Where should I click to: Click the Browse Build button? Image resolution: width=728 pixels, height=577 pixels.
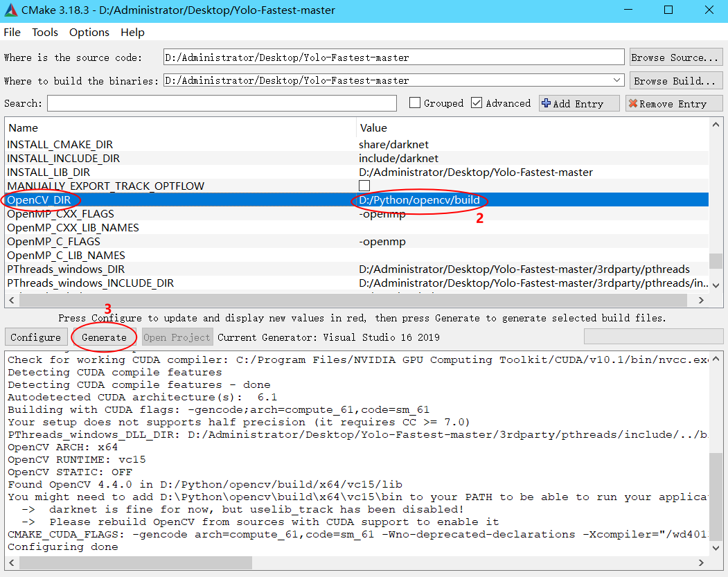pyautogui.click(x=675, y=81)
